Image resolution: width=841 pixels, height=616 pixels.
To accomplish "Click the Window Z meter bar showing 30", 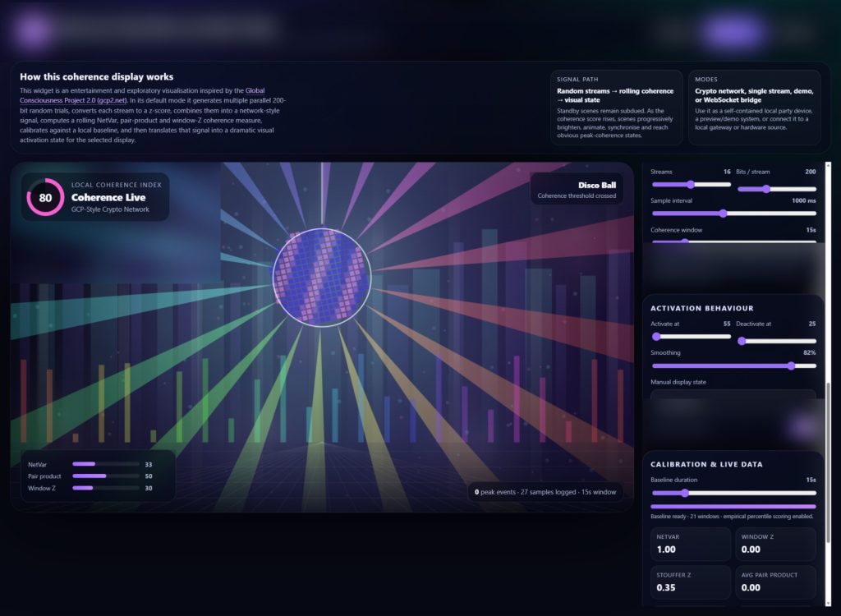I will tap(106, 488).
